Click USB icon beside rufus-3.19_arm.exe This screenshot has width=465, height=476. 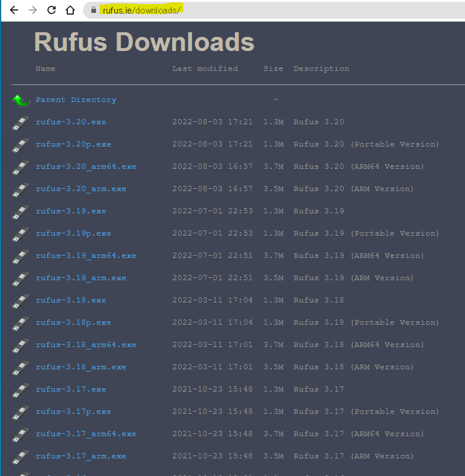pyautogui.click(x=20, y=278)
